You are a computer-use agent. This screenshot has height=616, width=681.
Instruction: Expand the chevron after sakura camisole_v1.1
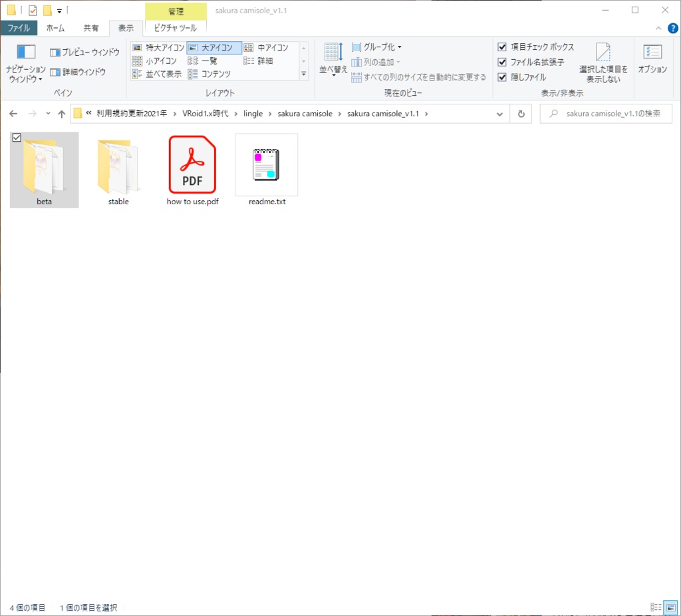[x=426, y=114]
